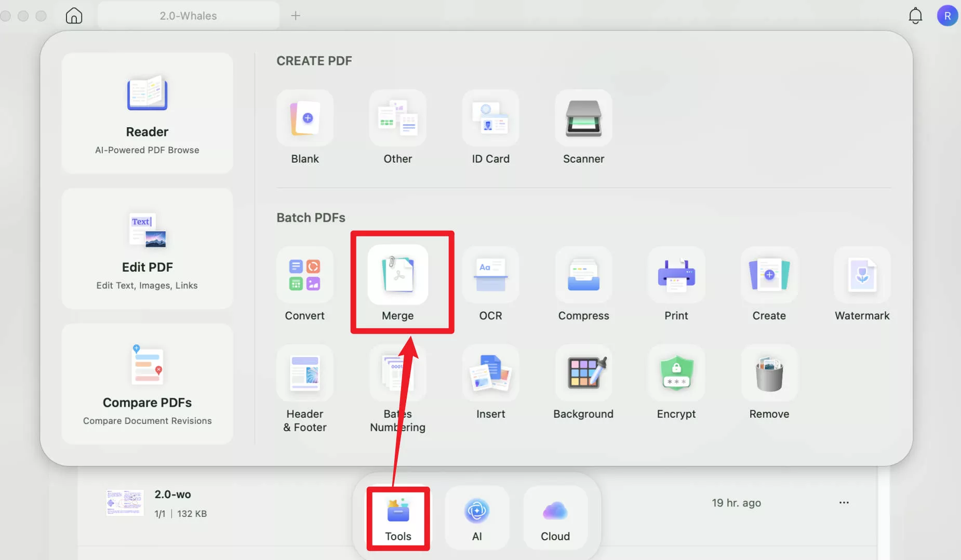Open Cloud storage

click(554, 517)
